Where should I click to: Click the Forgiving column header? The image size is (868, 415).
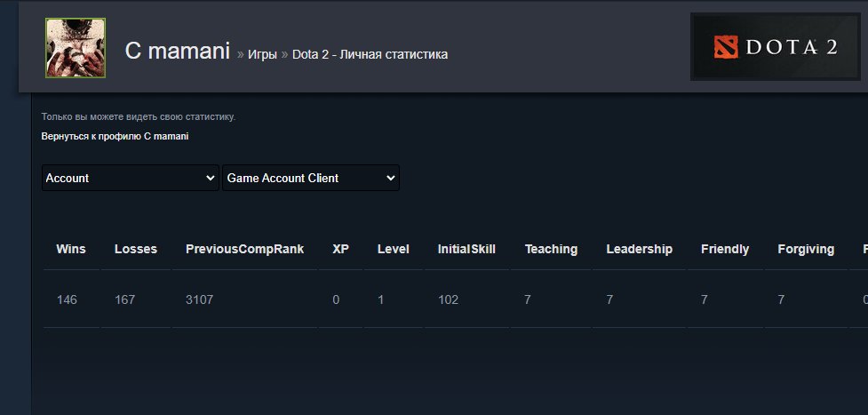[806, 250]
